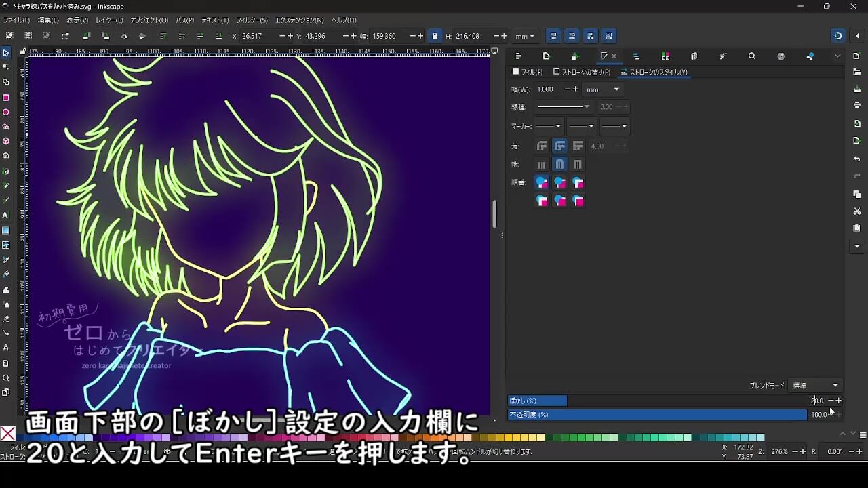Screen dimensions: 868x488
Task: Open the フィルター(S) menu
Action: click(252, 20)
